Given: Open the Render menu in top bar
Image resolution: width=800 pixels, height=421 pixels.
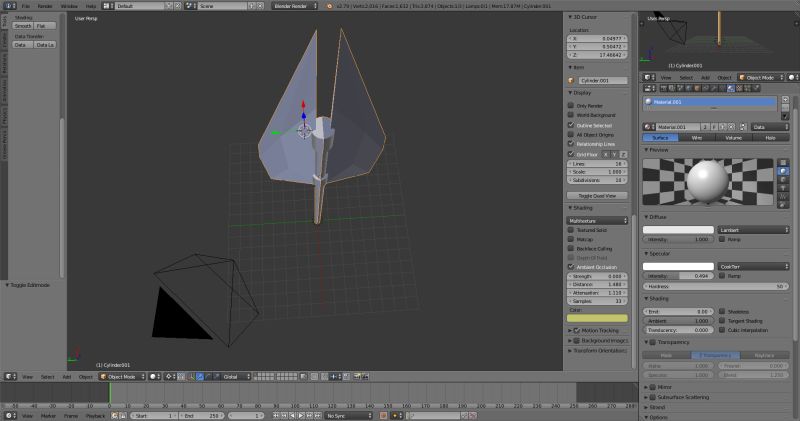Looking at the screenshot, I should [45, 6].
